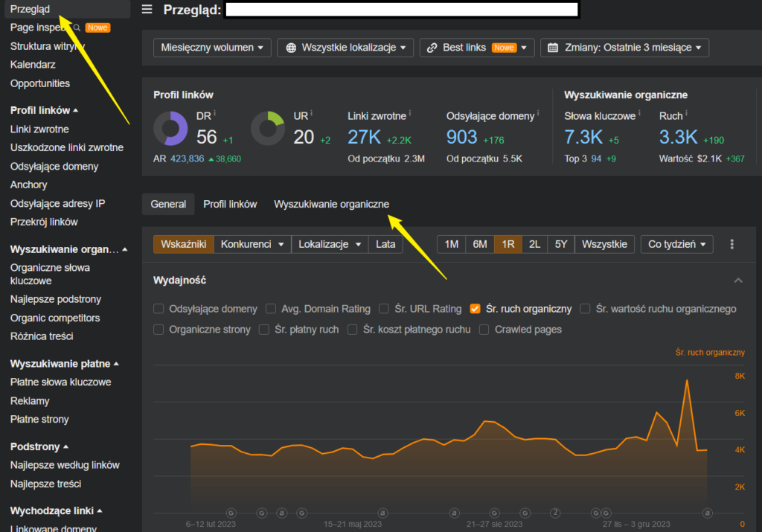Viewport: 762px width, 532px height.
Task: Collapse Profil linków sidebar section
Action: [x=76, y=111]
